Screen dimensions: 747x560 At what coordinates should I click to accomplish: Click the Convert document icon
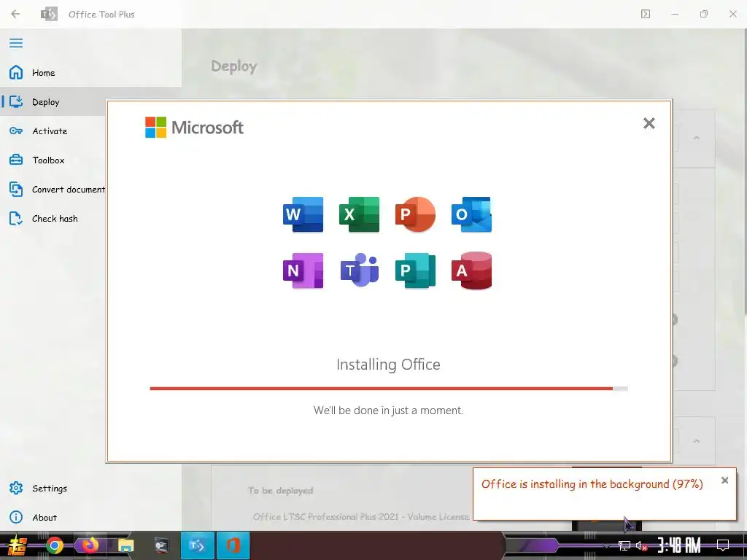tap(16, 190)
